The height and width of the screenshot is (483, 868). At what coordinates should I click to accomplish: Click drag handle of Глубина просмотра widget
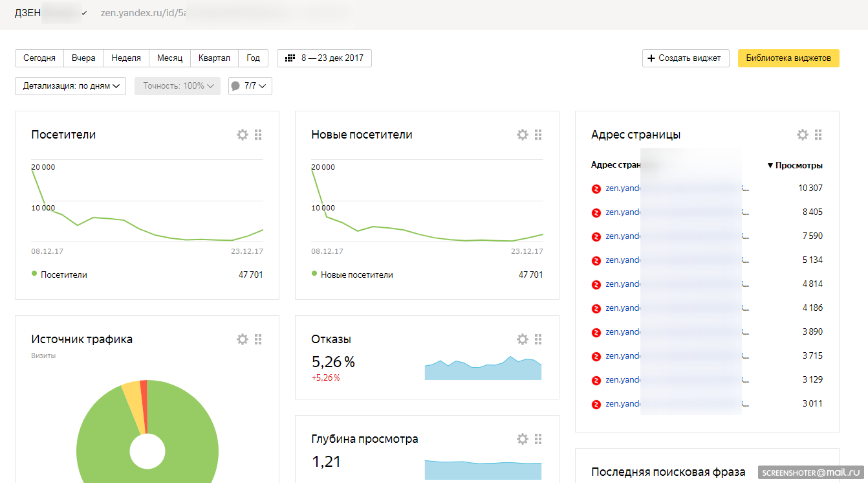[538, 439]
